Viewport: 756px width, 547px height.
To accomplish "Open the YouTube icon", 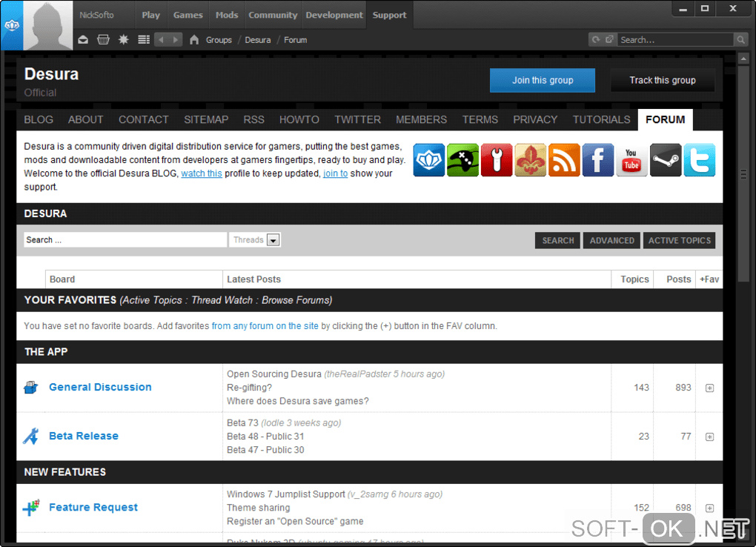I will [x=631, y=160].
